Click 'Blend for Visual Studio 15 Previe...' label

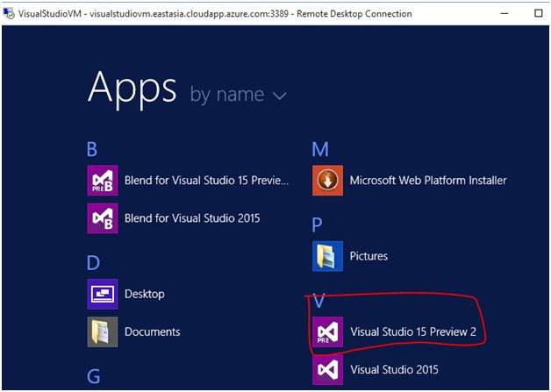tap(207, 180)
